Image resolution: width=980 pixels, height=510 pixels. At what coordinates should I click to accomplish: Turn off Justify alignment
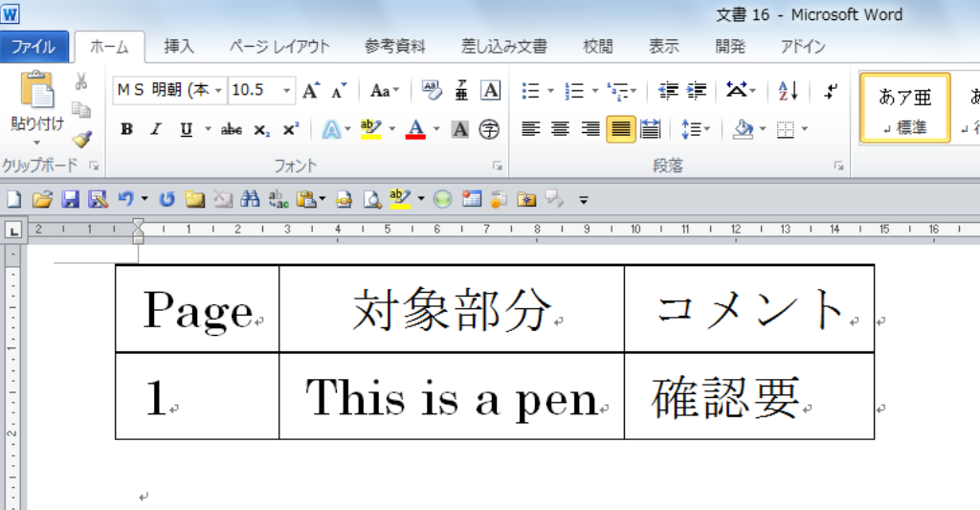click(620, 129)
